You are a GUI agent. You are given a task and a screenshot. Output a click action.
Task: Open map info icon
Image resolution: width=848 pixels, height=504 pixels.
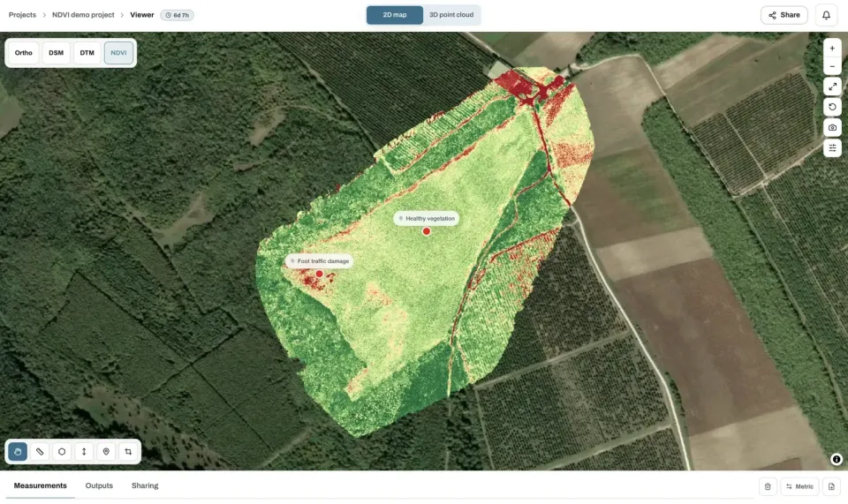click(x=837, y=459)
